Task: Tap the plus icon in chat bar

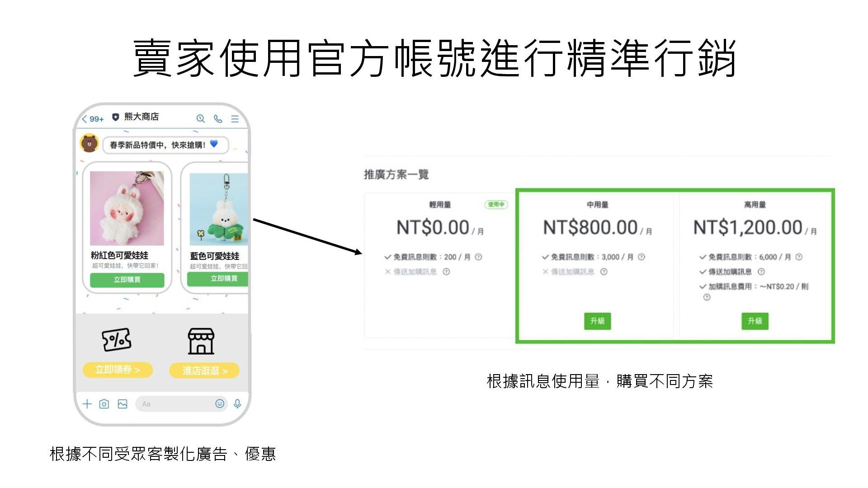Action: pos(87,404)
